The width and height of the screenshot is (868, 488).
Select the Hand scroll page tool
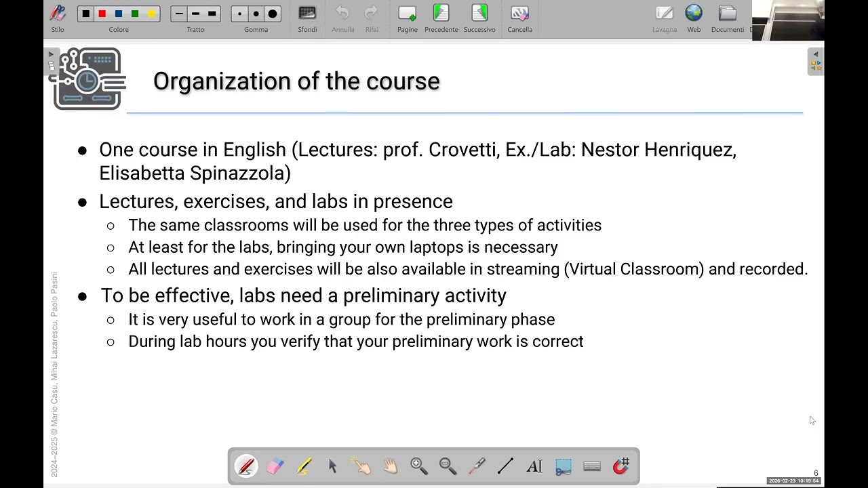click(x=390, y=466)
